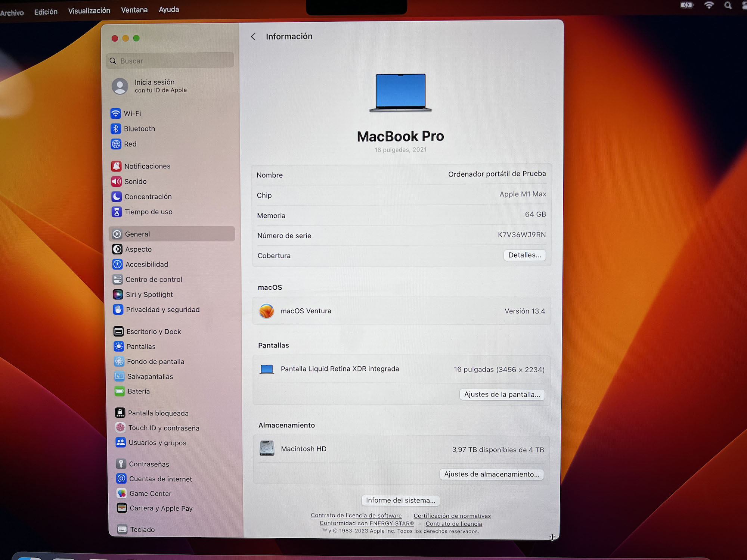Select the Red globe icon
Screen dimensions: 747x560
116,144
